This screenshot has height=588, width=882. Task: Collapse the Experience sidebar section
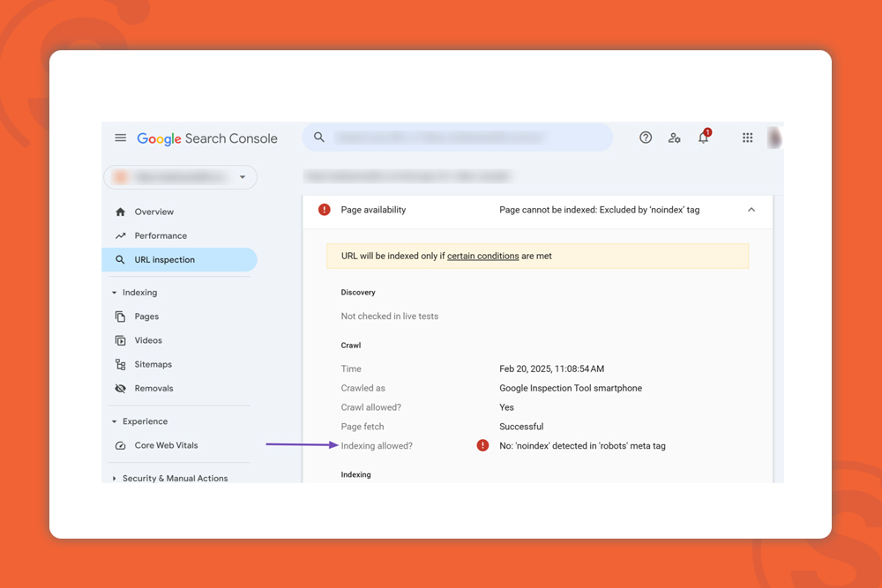(x=114, y=421)
